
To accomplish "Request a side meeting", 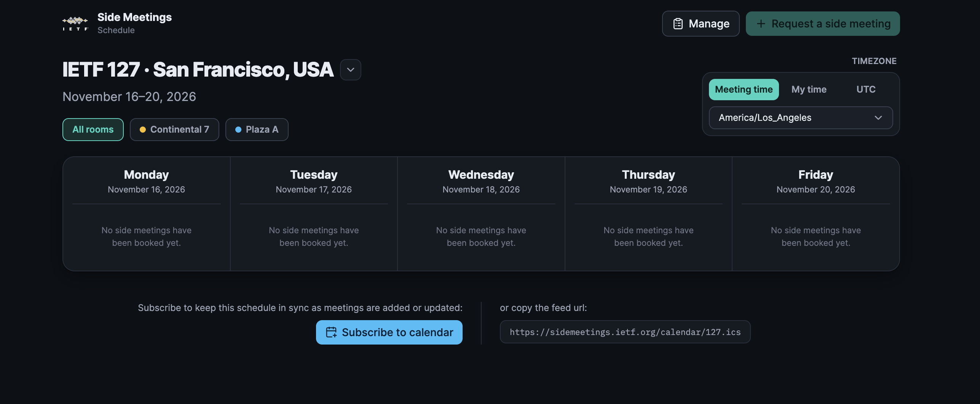I will click(x=822, y=24).
